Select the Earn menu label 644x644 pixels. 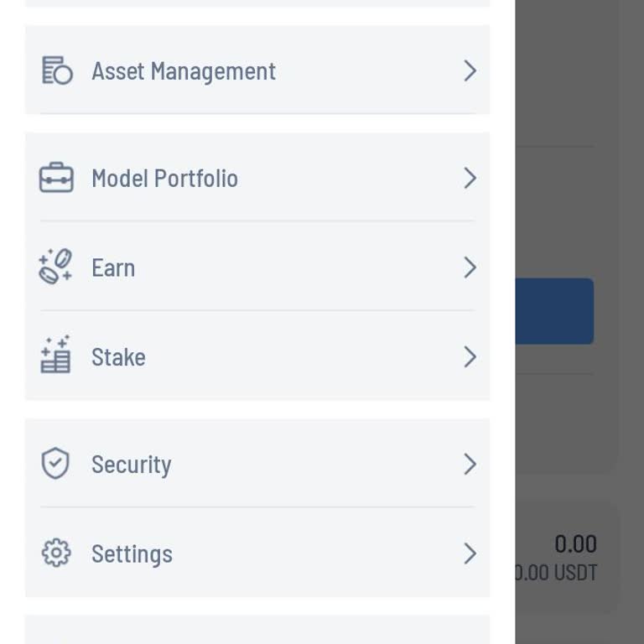click(x=113, y=268)
